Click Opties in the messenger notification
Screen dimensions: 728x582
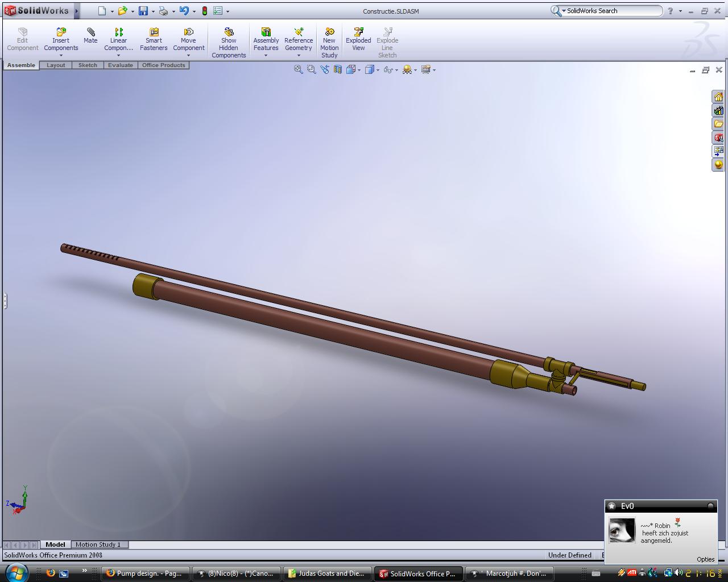[x=705, y=559]
